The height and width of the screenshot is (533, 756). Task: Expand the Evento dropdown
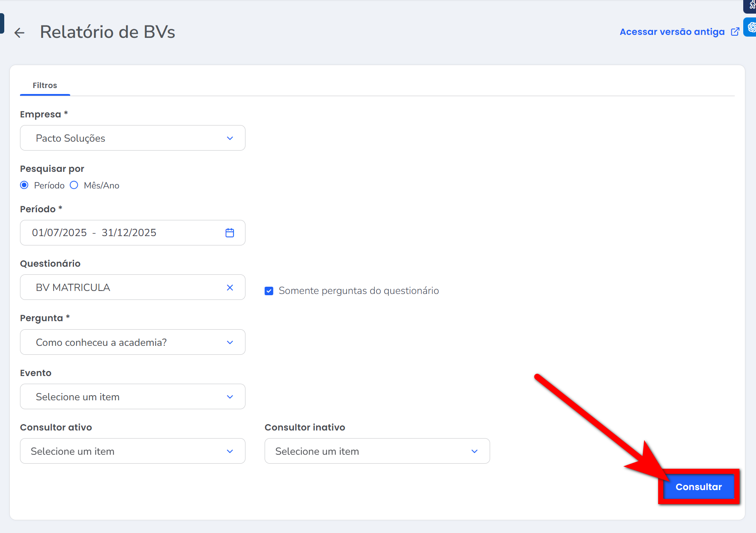[132, 397]
